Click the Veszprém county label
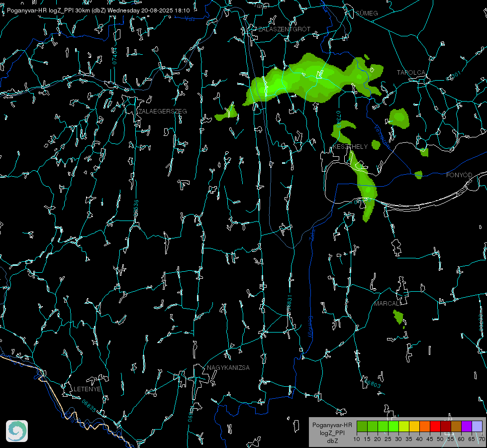The width and height of the screenshot is (487, 448). point(382,136)
